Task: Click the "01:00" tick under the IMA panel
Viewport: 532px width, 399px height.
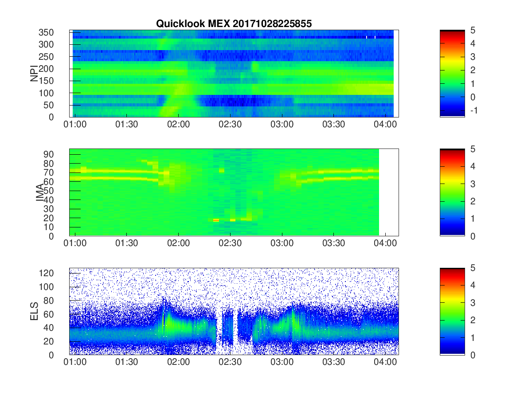Action: tap(75, 244)
